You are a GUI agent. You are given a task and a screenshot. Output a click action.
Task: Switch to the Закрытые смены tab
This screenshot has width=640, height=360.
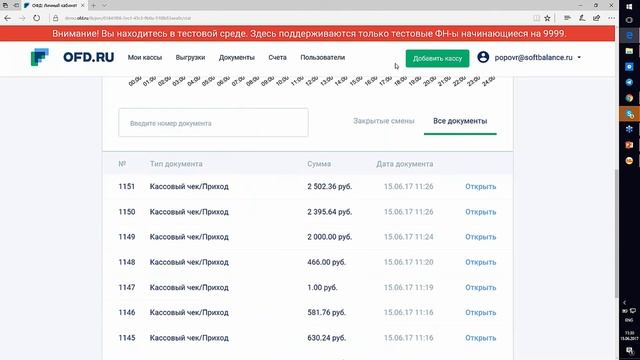384,121
